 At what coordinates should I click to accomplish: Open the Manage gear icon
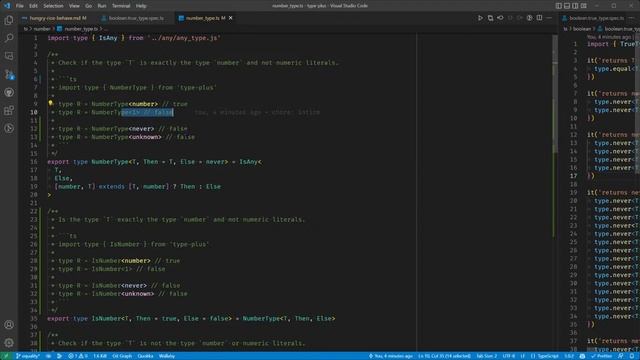[x=9, y=343]
